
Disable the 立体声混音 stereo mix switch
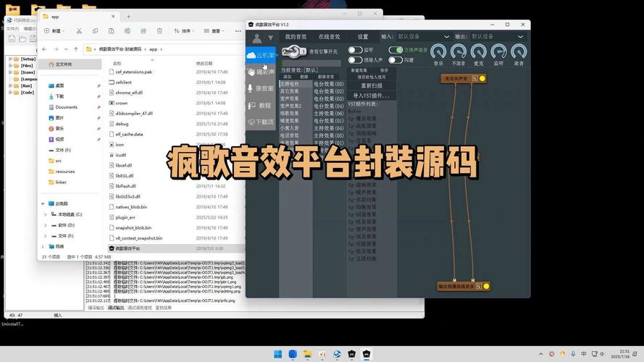396,51
